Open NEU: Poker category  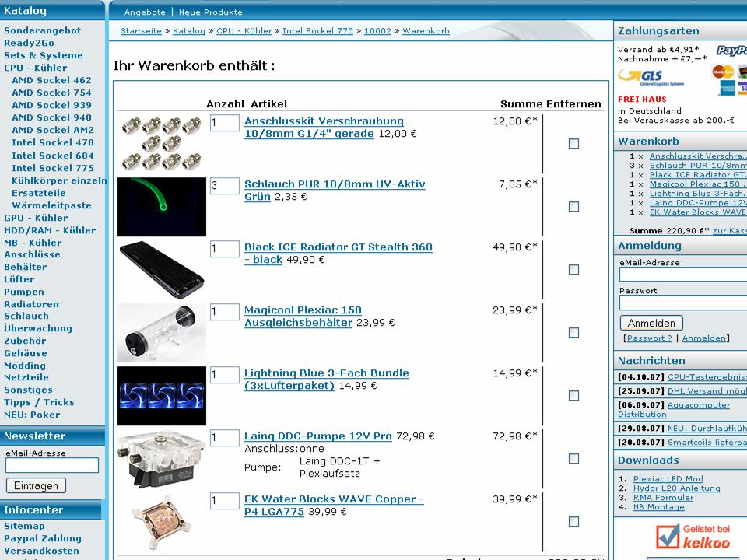32,415
